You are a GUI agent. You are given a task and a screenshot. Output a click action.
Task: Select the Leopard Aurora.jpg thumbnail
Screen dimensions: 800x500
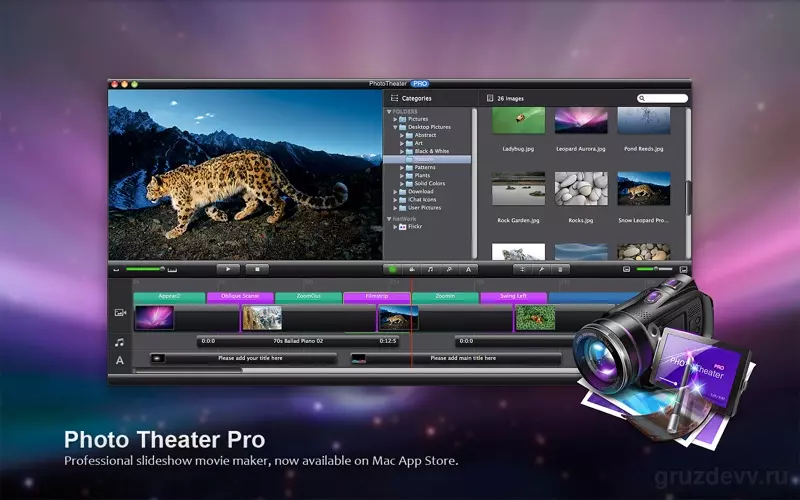581,120
